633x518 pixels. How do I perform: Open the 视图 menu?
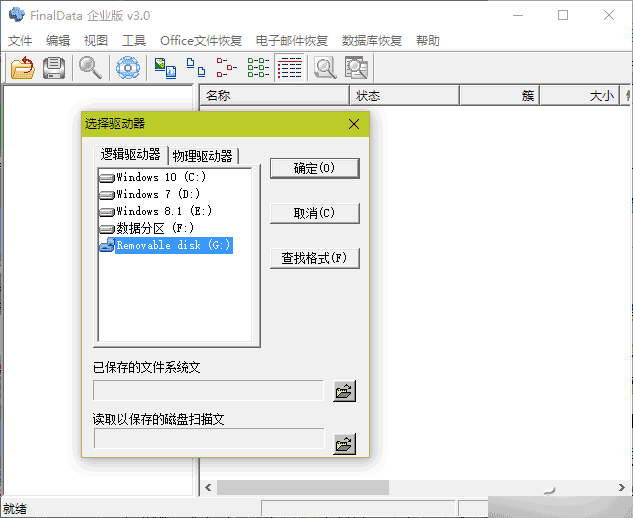tap(96, 41)
